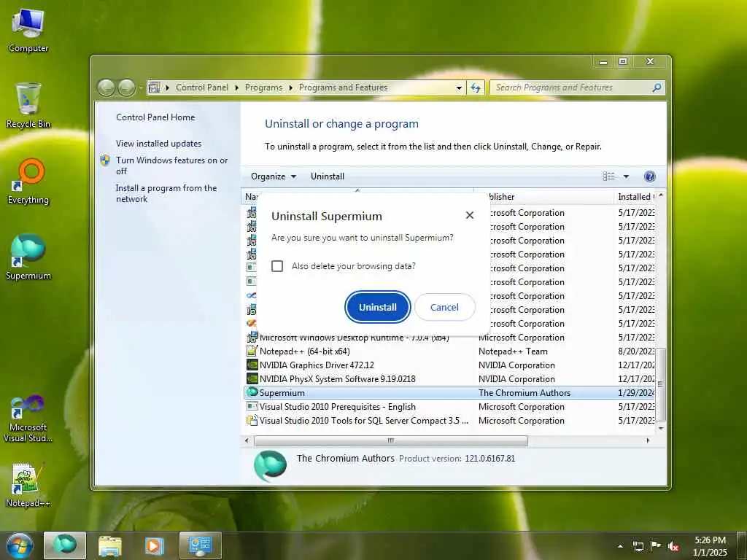The image size is (747, 560).
Task: Open recent pages dropdown beside Forward button
Action: tap(140, 88)
